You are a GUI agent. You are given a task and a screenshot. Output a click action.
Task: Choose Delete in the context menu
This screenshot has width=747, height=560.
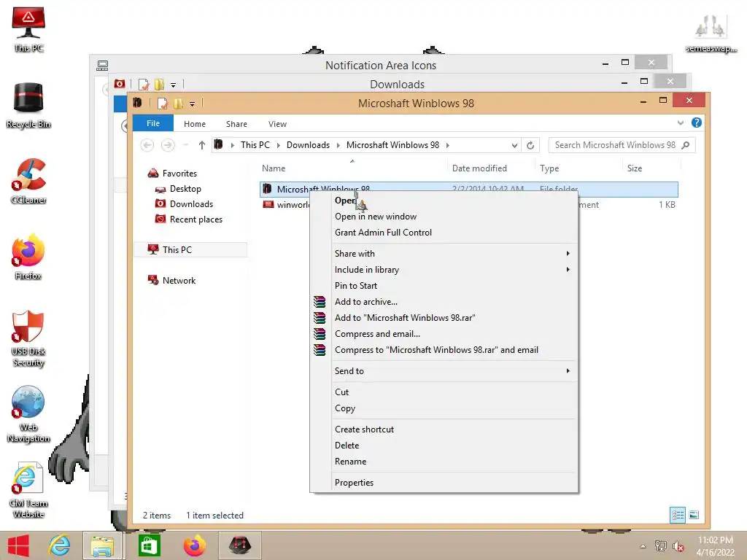tap(444, 446)
